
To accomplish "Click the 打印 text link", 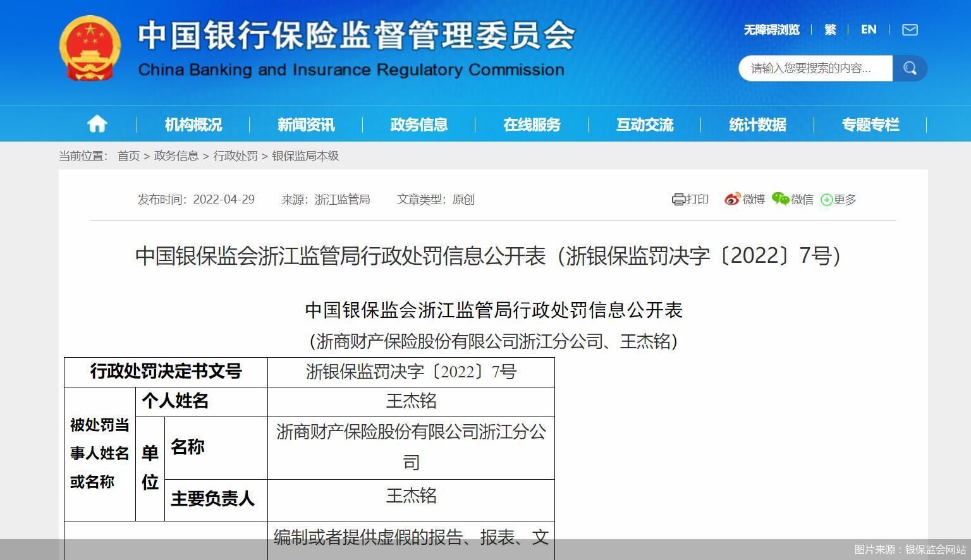I will point(697,200).
